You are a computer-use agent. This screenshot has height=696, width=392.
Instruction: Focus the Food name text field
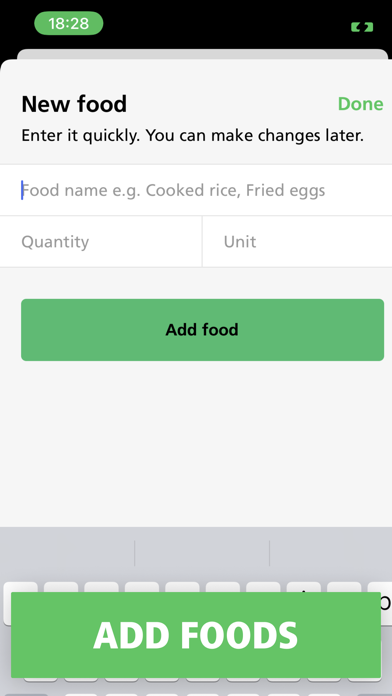(196, 190)
